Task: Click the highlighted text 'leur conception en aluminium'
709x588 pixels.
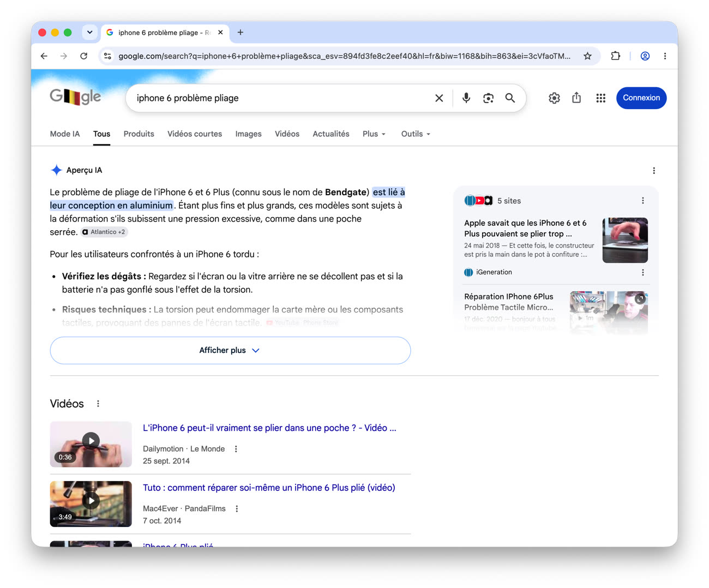Action: pos(111,206)
